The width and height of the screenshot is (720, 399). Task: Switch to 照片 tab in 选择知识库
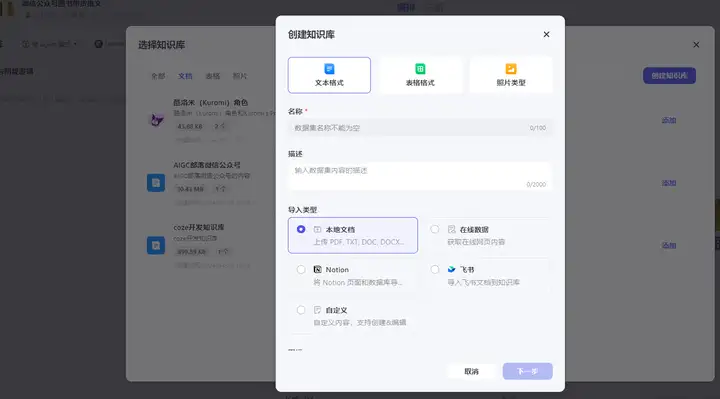pyautogui.click(x=240, y=76)
